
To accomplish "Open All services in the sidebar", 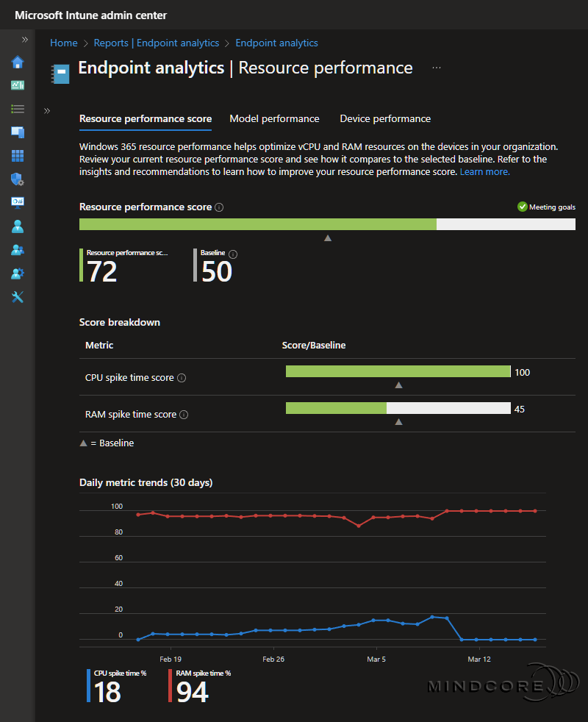I will click(x=17, y=108).
